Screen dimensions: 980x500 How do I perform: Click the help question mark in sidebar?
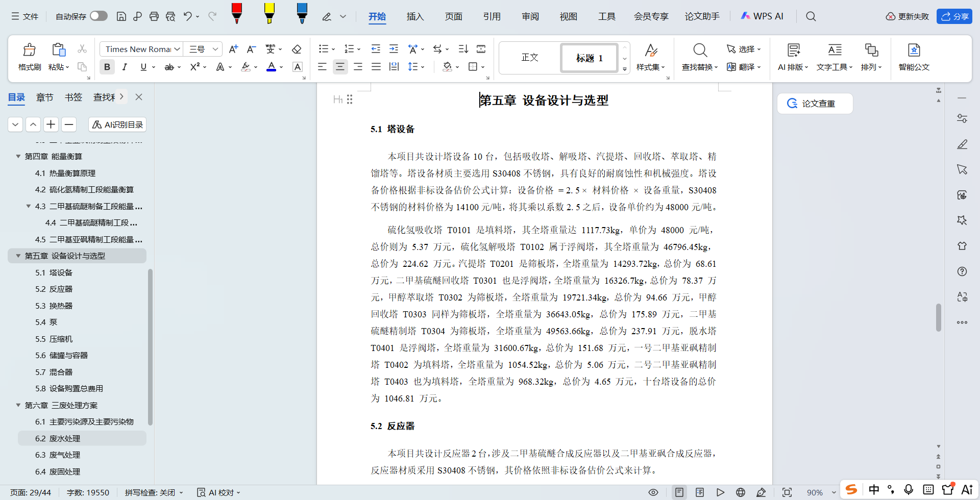(x=962, y=271)
